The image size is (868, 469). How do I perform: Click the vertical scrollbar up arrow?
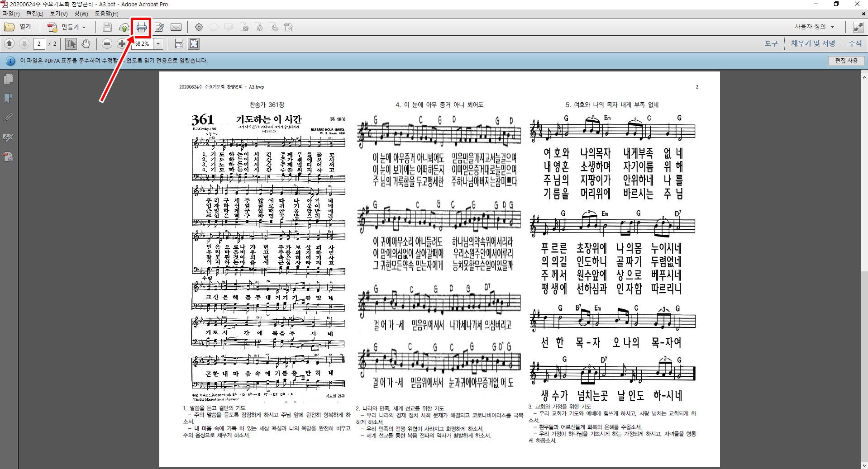coord(864,77)
